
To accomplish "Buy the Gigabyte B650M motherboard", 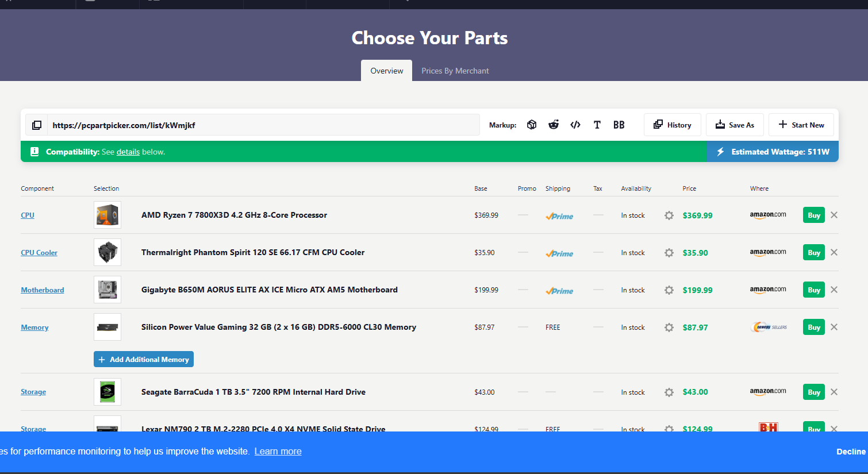I will coord(814,290).
